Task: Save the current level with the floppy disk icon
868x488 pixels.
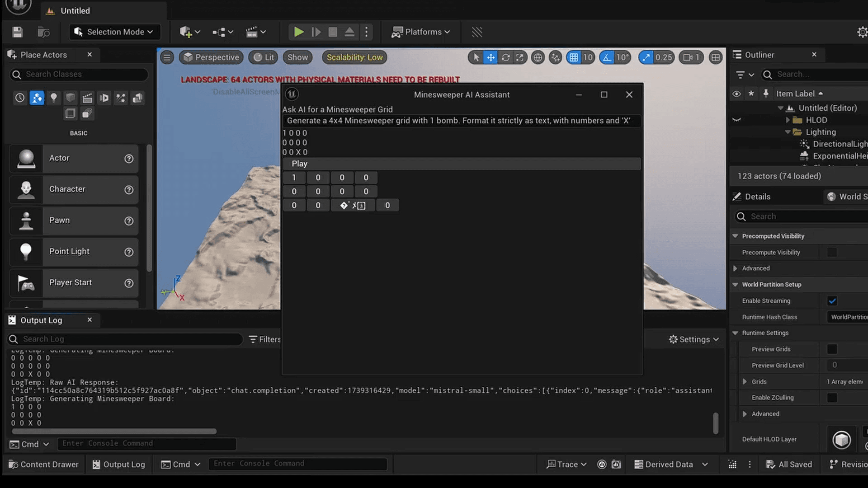Action: 17,32
